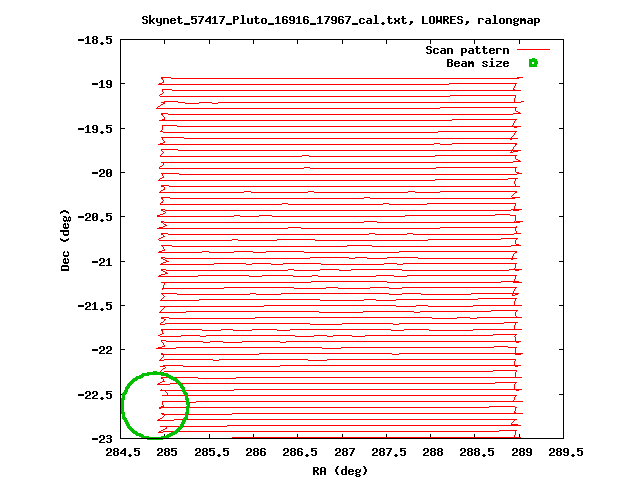
Task: Click the 286 RA tick label
Action: tap(256, 452)
